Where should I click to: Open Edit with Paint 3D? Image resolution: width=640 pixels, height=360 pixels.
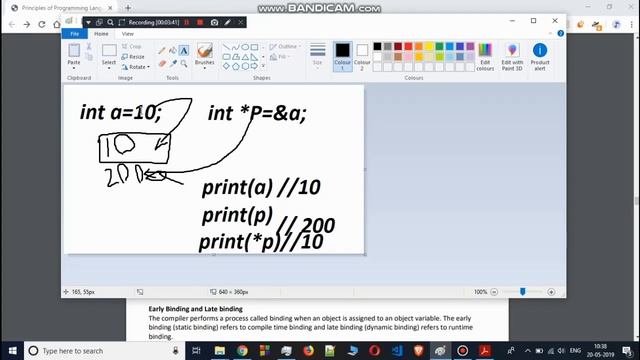pyautogui.click(x=512, y=57)
